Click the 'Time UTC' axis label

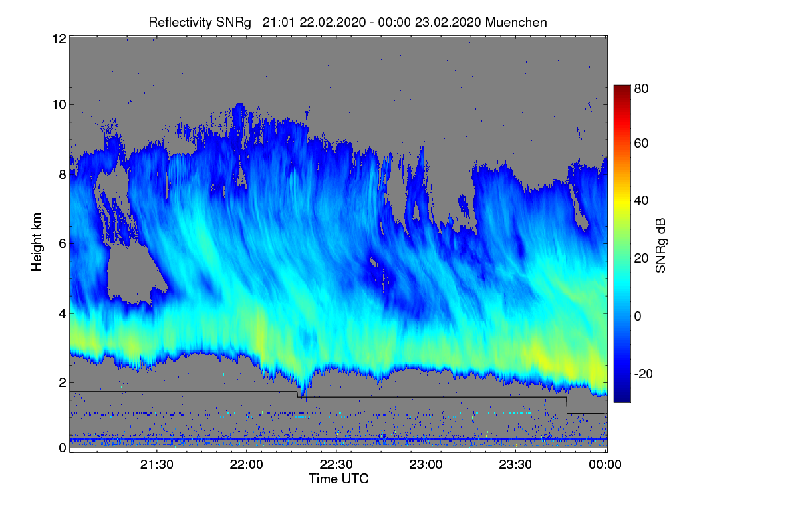click(x=338, y=479)
